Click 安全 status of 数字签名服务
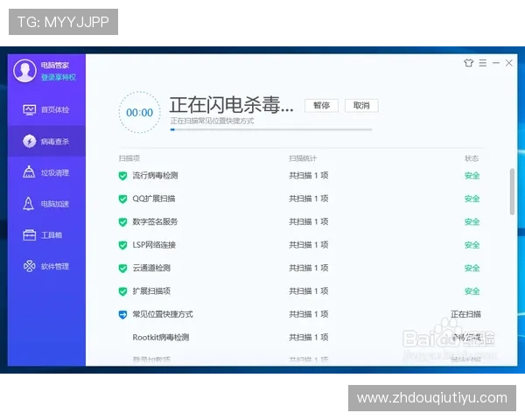This screenshot has width=525, height=420. [x=472, y=221]
